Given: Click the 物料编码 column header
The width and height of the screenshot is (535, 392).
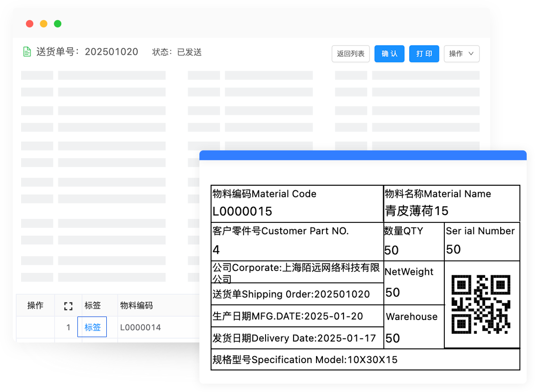Looking at the screenshot, I should click(137, 305).
